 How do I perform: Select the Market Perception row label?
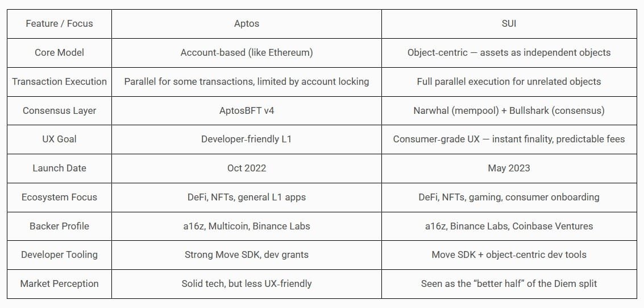point(59,284)
